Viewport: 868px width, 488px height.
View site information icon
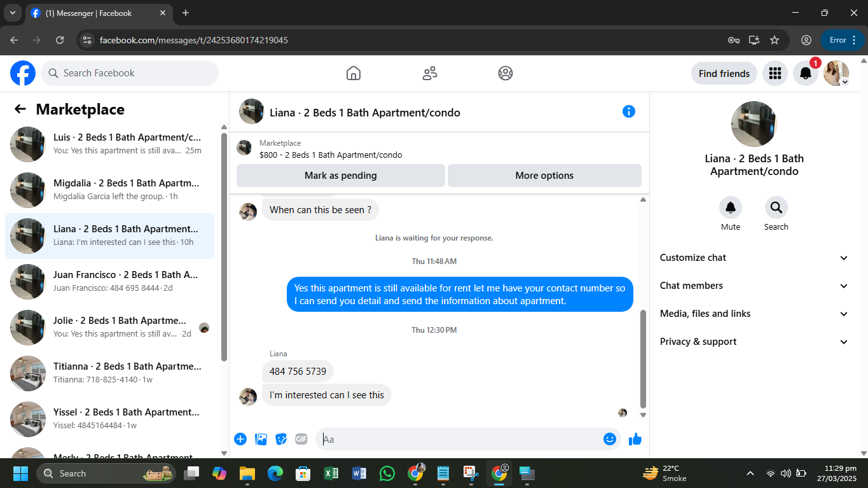(x=87, y=40)
